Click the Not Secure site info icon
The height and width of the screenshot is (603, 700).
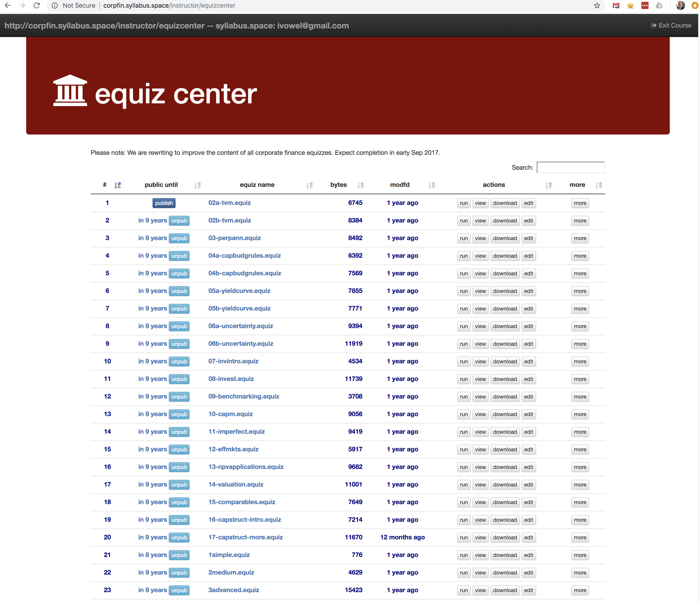click(55, 5)
